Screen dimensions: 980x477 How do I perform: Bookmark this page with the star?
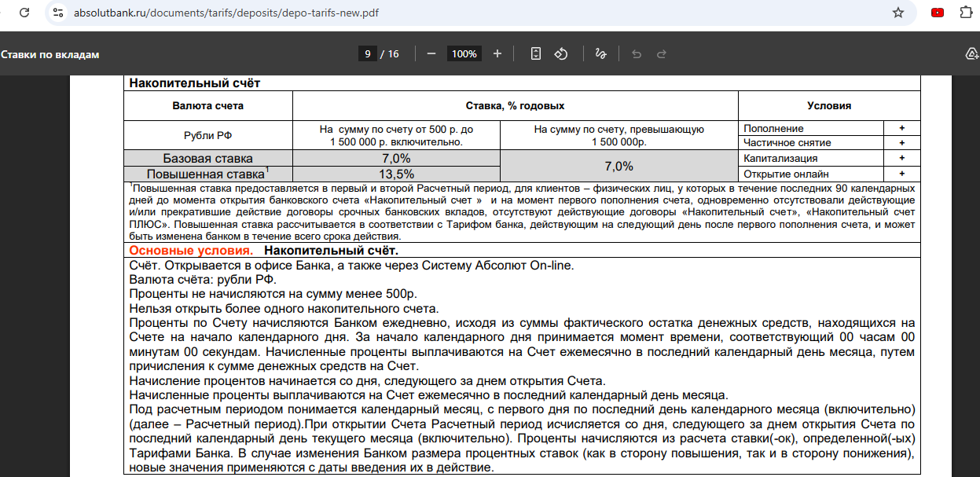pos(897,13)
